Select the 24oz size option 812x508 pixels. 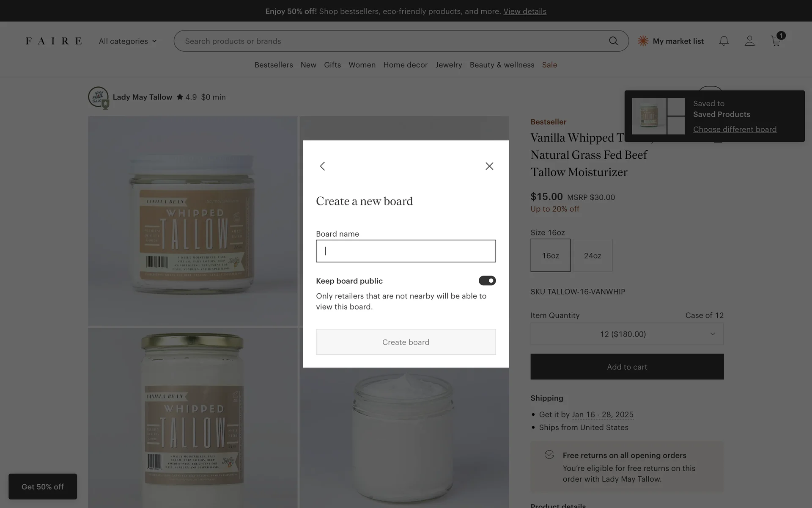[x=592, y=255]
